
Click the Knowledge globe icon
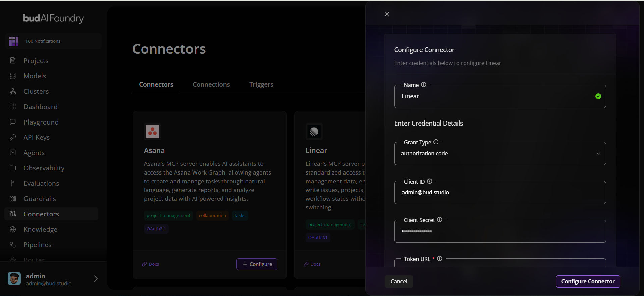[13, 229]
